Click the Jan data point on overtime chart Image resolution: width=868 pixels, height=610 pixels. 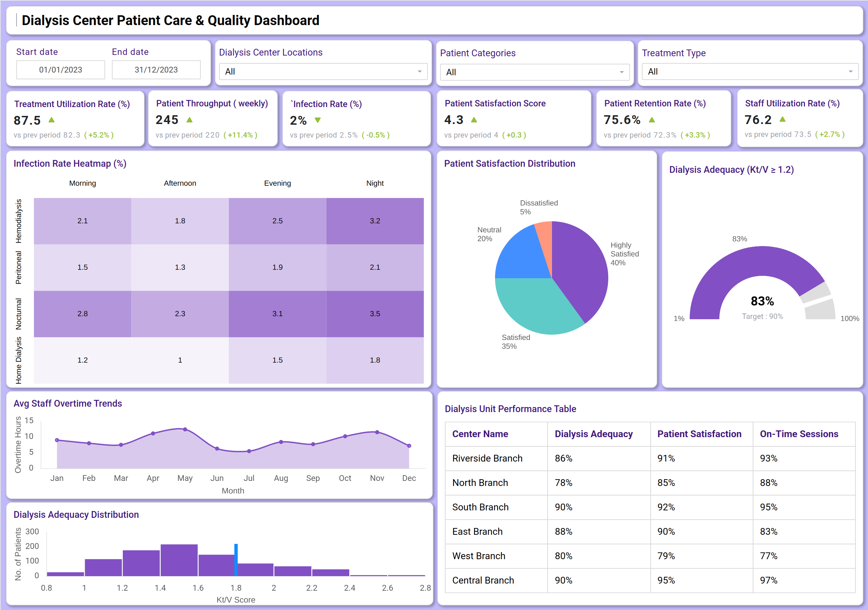coord(57,440)
